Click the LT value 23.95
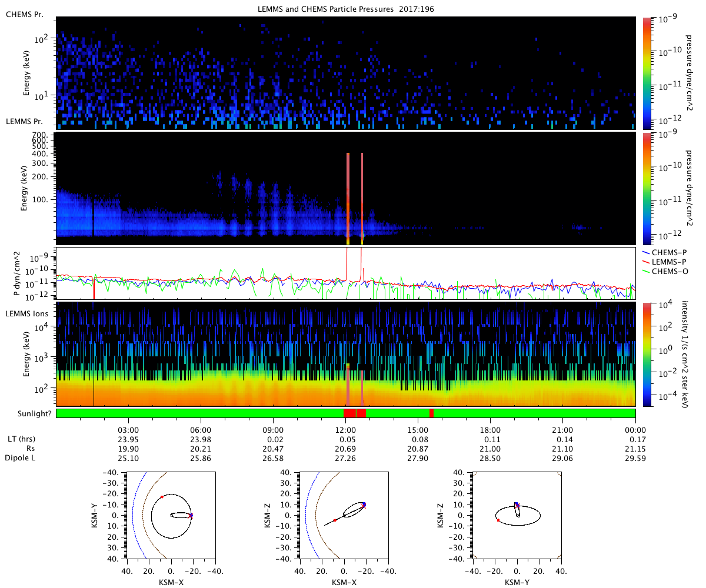The width and height of the screenshot is (706, 588). [x=128, y=439]
